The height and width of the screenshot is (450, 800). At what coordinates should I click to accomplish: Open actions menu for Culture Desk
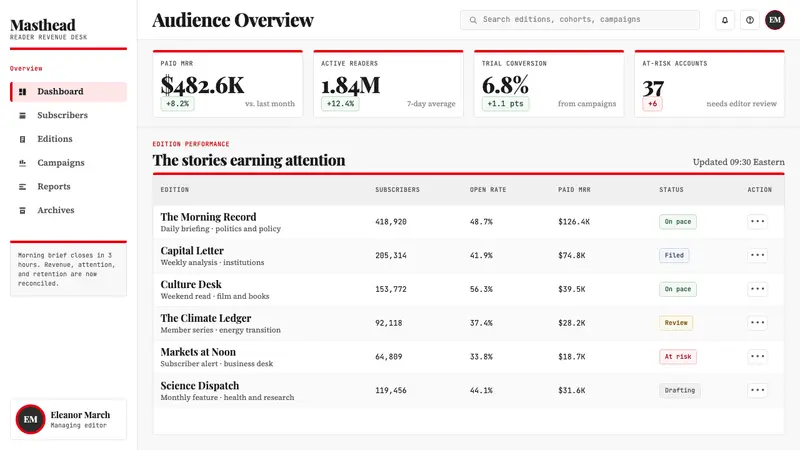tap(757, 289)
